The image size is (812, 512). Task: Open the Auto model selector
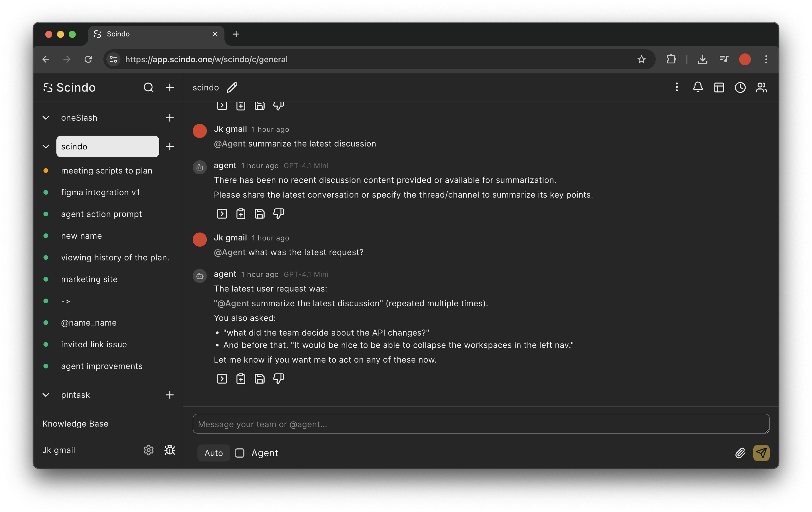[214, 453]
